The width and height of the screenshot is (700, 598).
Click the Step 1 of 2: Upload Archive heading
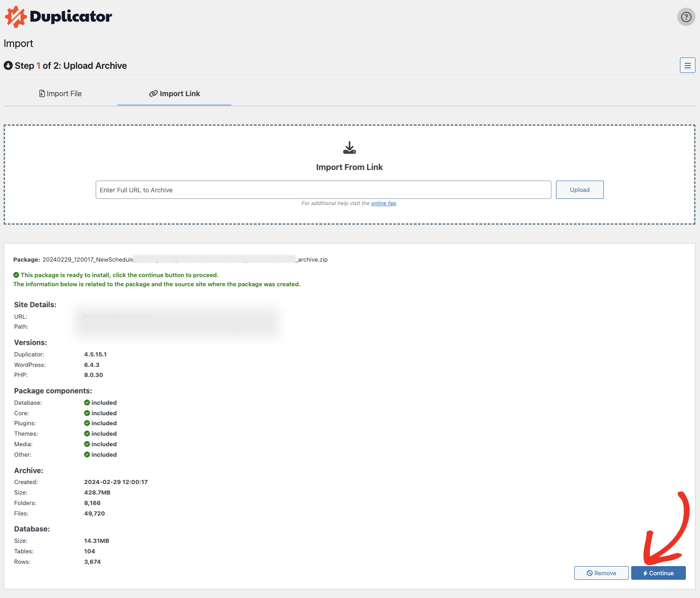(71, 66)
